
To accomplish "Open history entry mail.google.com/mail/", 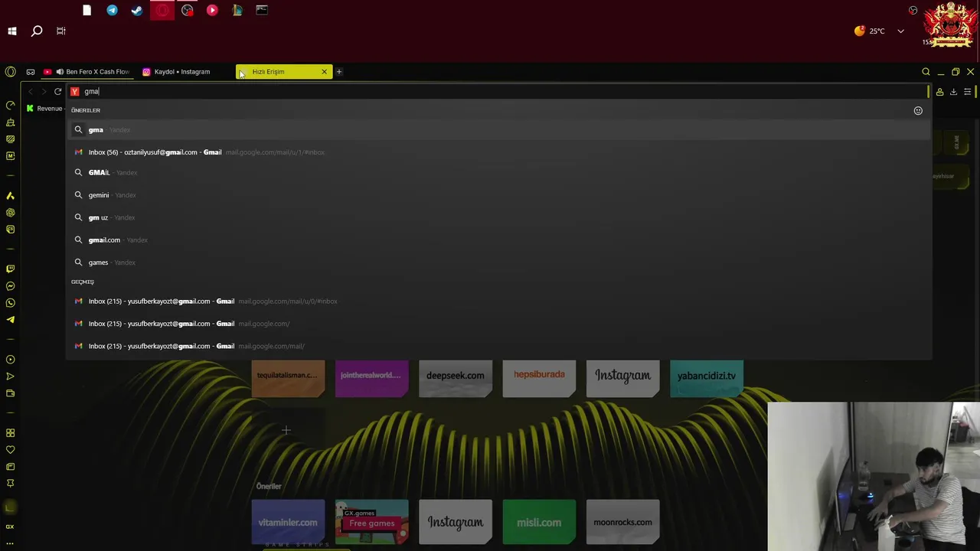I will [x=498, y=346].
